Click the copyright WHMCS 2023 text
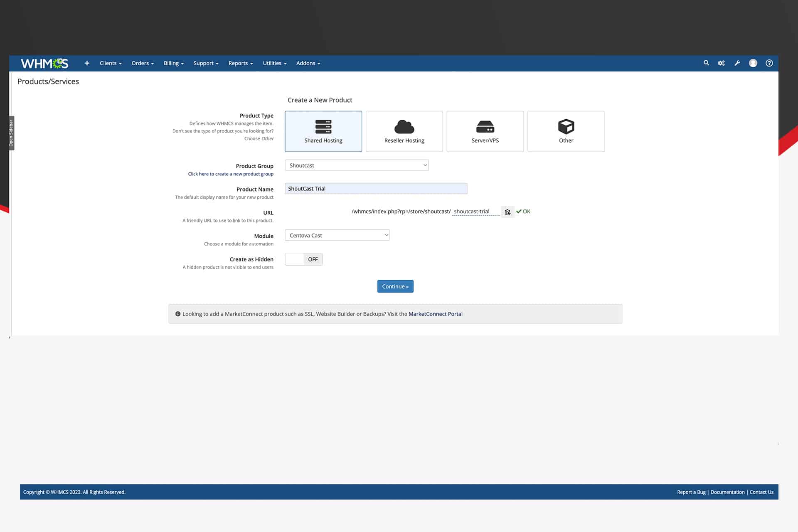 [74, 492]
